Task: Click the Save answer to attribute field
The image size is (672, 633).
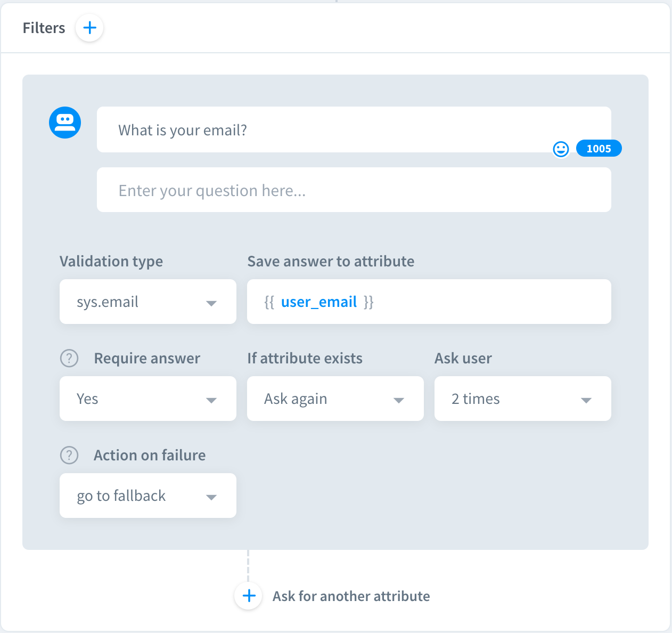Action: tap(479, 302)
